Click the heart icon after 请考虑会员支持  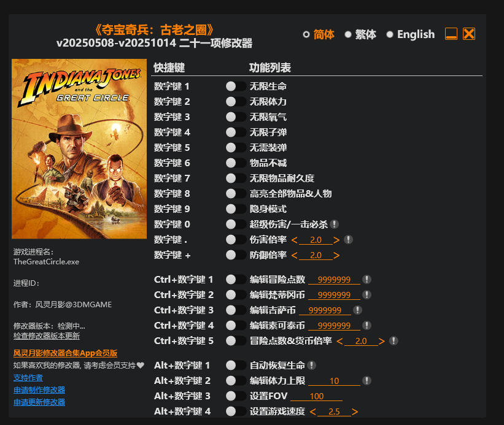click(x=141, y=366)
